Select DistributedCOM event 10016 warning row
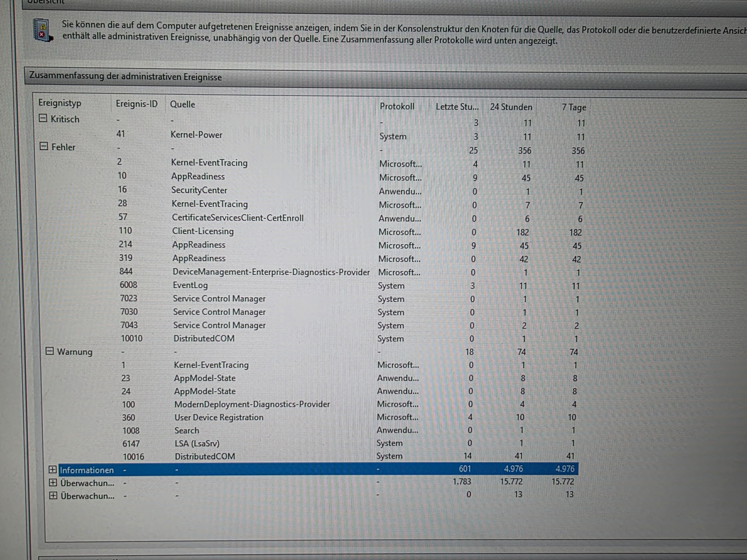The width and height of the screenshot is (747, 560). click(x=205, y=456)
